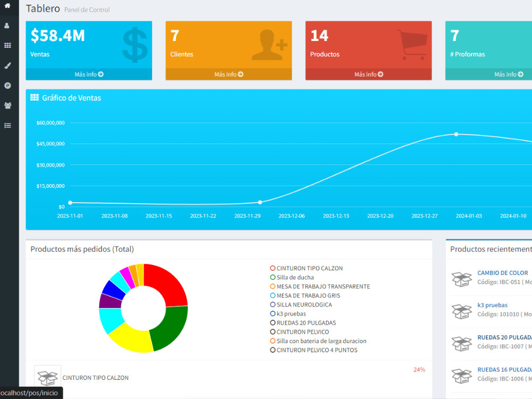The image size is (532, 399).
Task: Open the home icon in sidebar
Action: pyautogui.click(x=7, y=5)
